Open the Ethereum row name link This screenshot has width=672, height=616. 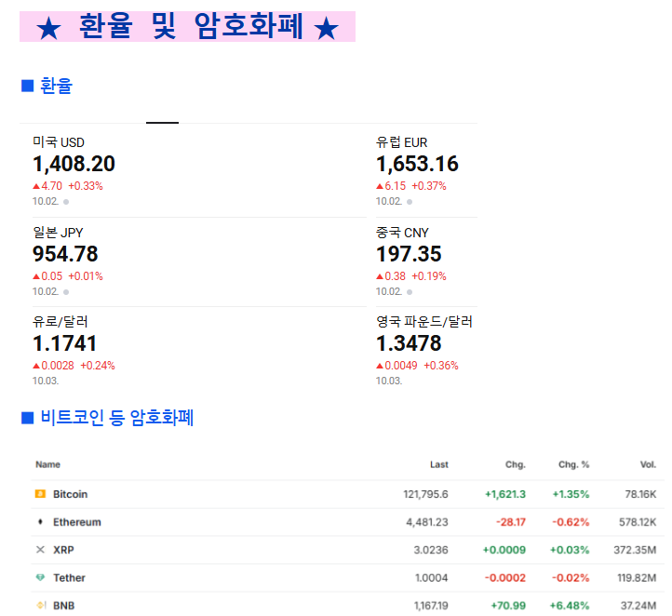coord(76,522)
